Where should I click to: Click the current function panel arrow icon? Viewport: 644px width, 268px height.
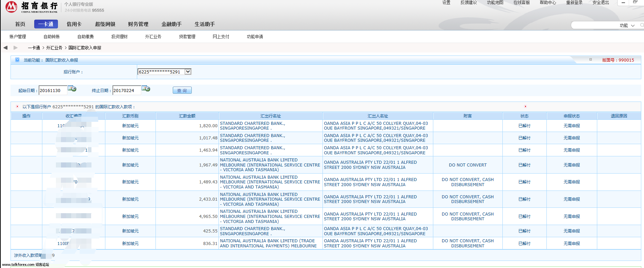click(x=17, y=60)
